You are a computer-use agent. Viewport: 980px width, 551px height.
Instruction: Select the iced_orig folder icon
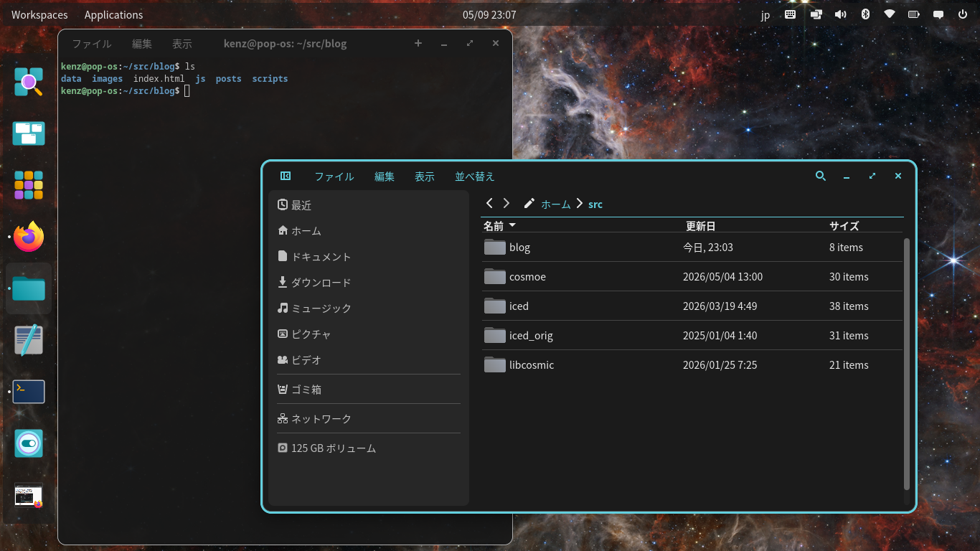click(x=495, y=335)
